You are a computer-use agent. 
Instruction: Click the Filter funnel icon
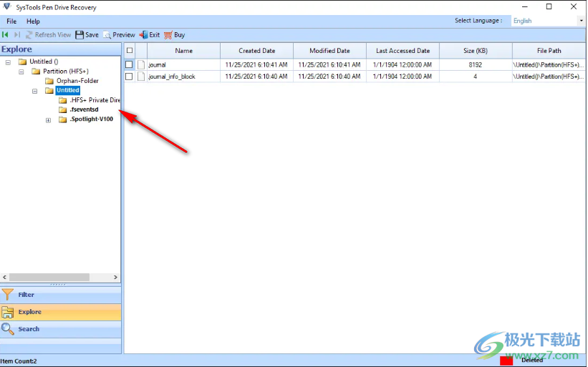[x=7, y=295]
